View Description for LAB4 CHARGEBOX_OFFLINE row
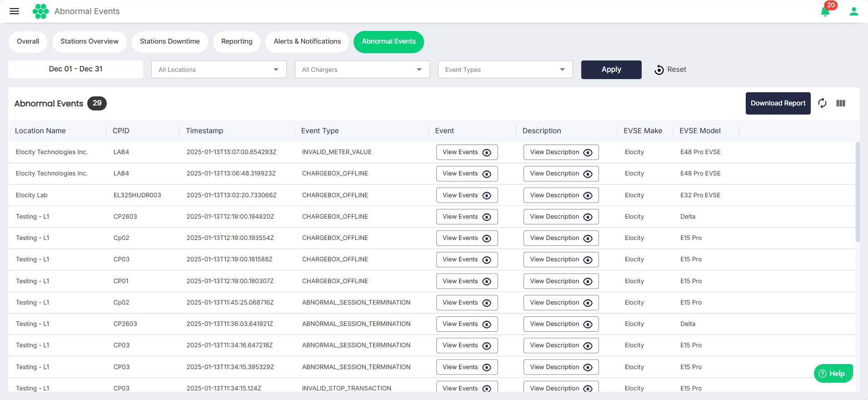868x400 pixels. point(561,174)
